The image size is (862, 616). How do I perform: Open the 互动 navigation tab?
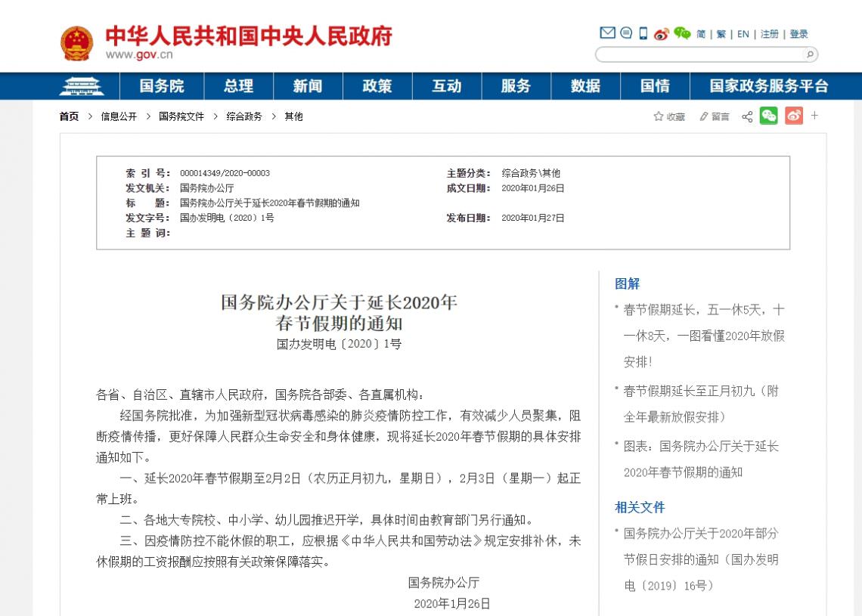447,86
